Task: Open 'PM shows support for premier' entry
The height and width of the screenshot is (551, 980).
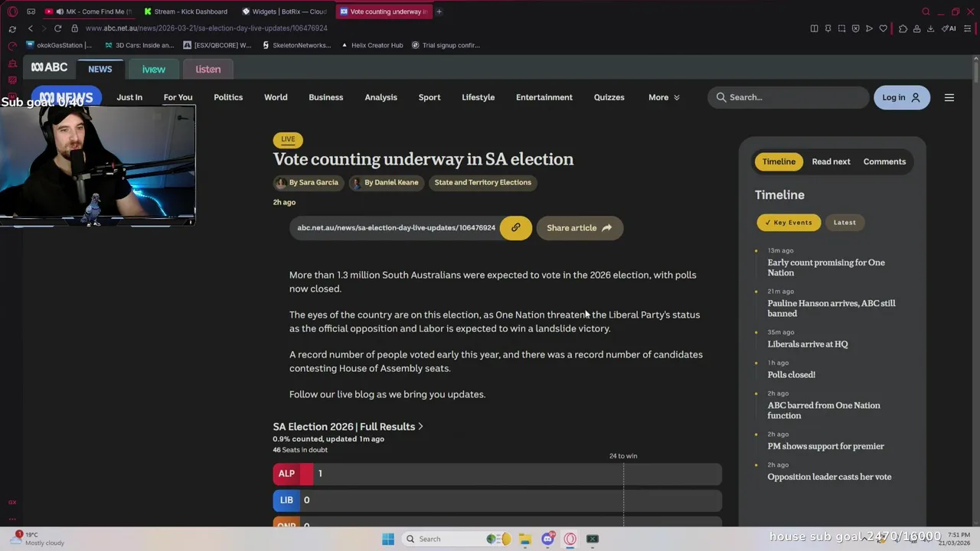Action: click(825, 446)
